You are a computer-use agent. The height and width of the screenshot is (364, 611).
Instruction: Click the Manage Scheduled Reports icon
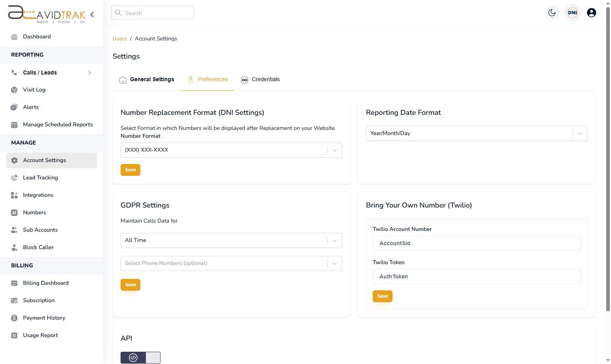(14, 124)
